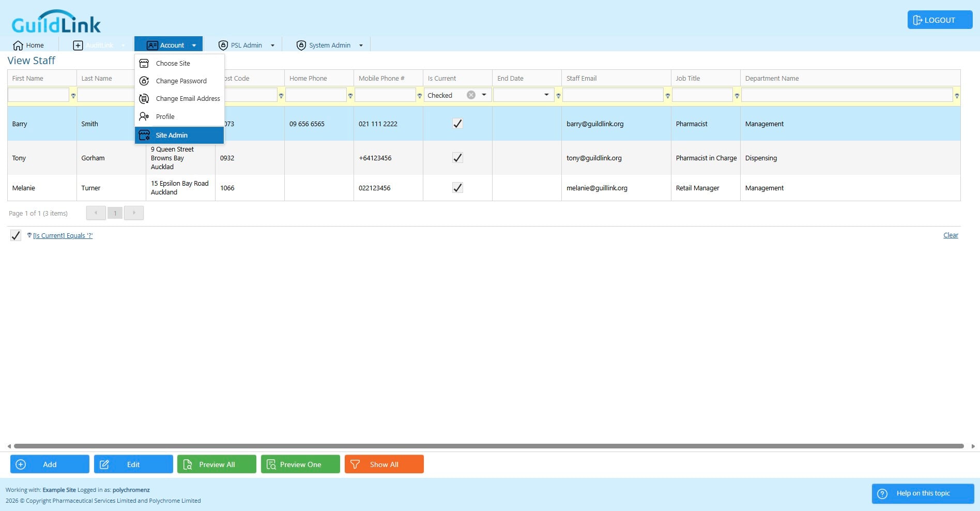Image resolution: width=980 pixels, height=511 pixels.
Task: Click the Show All button
Action: pos(384,464)
